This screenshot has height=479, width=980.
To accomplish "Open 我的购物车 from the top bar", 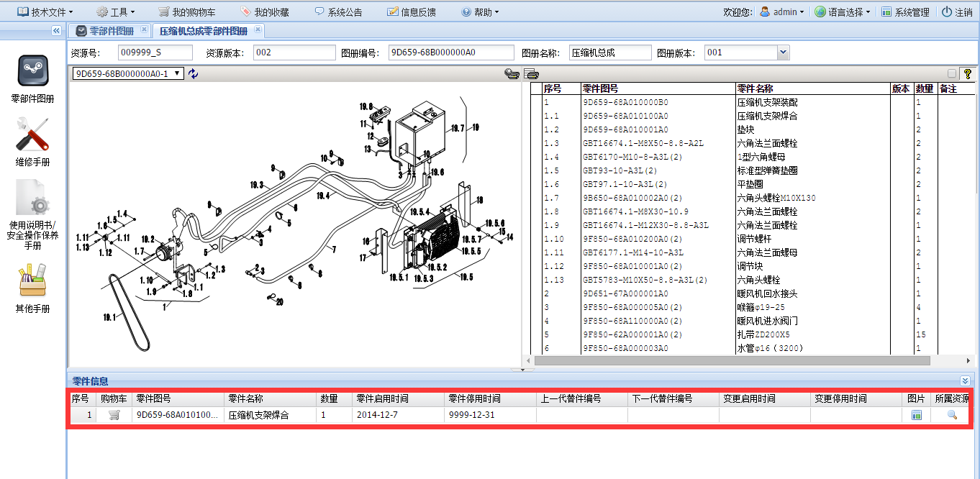I will 187,12.
